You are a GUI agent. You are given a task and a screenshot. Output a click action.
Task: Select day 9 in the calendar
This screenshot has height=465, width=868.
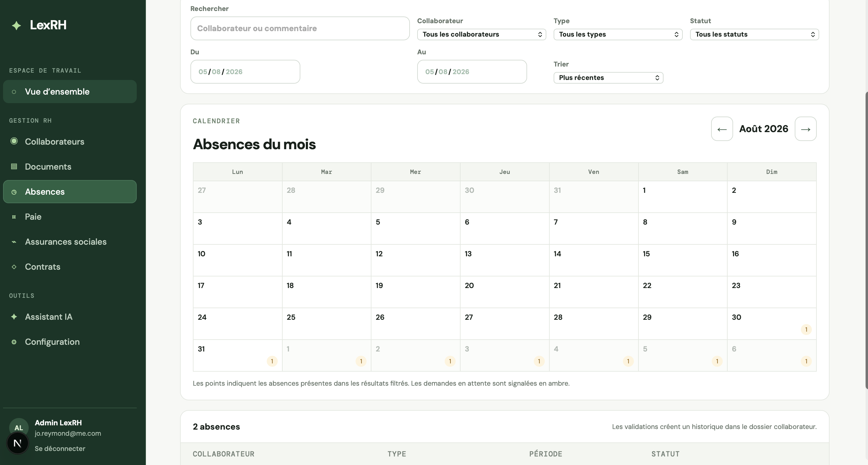click(x=772, y=229)
